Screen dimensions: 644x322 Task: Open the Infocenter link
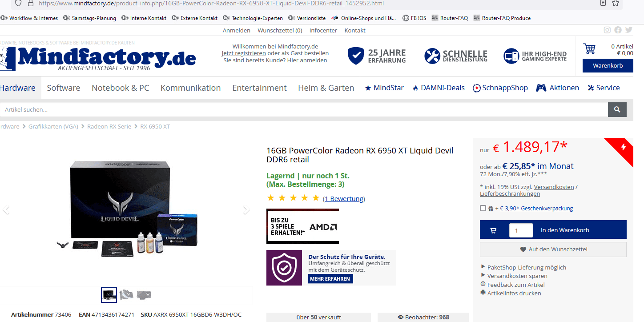(x=323, y=30)
